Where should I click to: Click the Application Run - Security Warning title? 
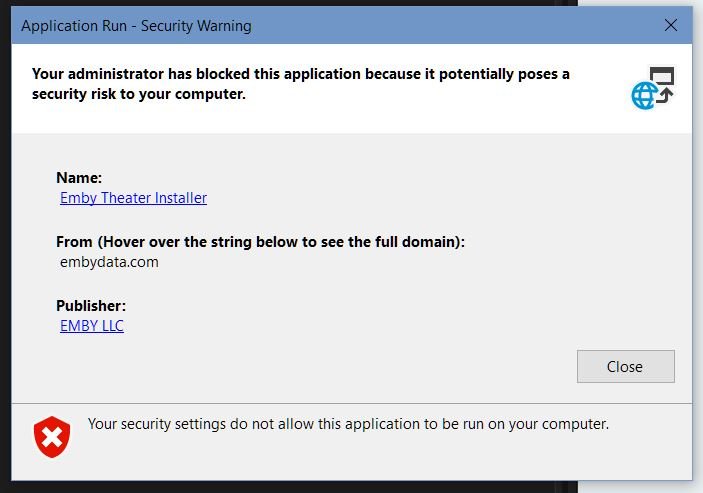tap(136, 25)
